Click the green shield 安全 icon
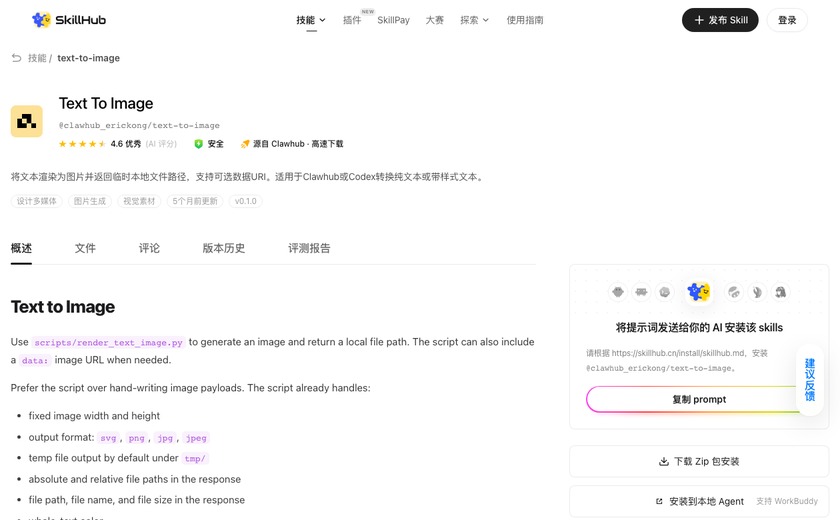The height and width of the screenshot is (520, 840). click(198, 144)
